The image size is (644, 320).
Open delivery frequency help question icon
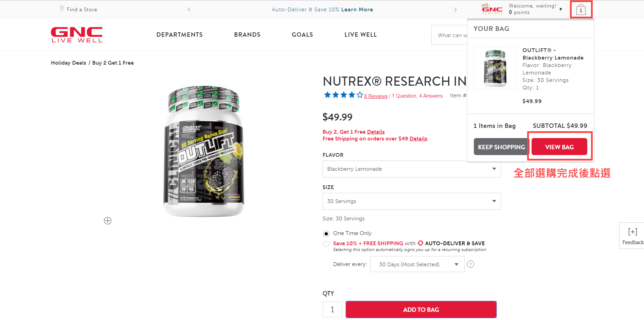470,264
